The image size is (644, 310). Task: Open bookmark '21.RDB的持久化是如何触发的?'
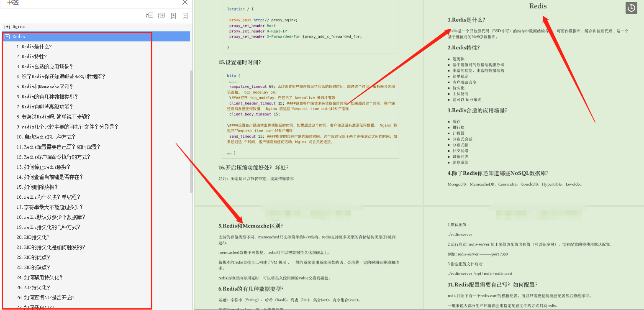pos(51,248)
